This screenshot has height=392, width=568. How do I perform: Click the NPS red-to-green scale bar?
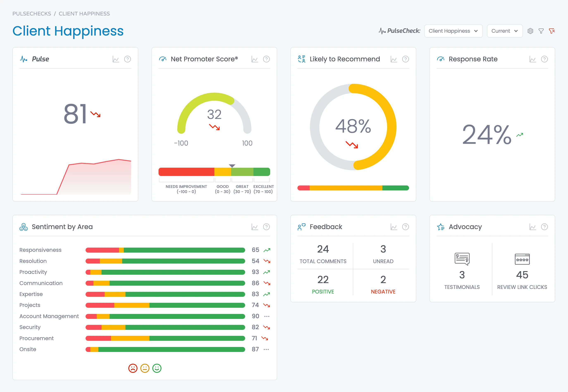[x=214, y=172]
